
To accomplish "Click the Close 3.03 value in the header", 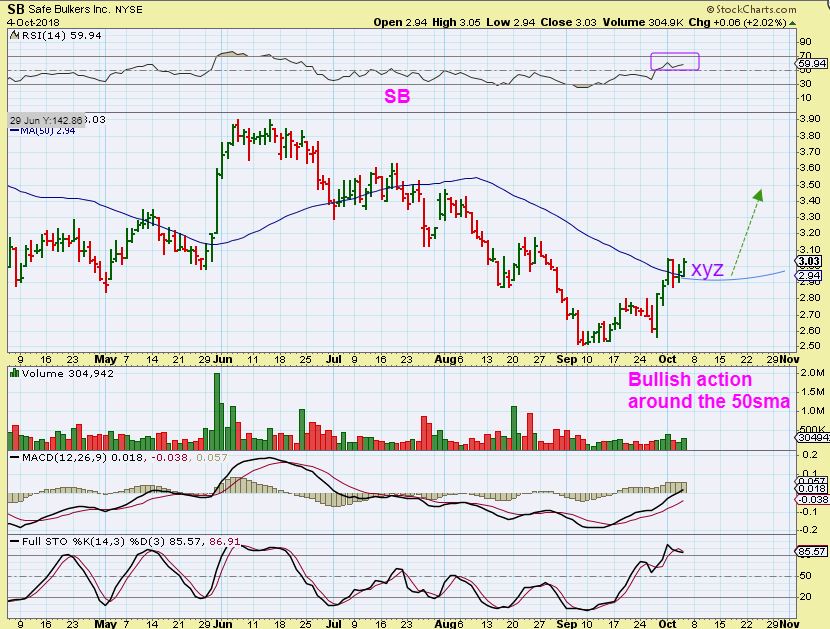I will click(568, 22).
